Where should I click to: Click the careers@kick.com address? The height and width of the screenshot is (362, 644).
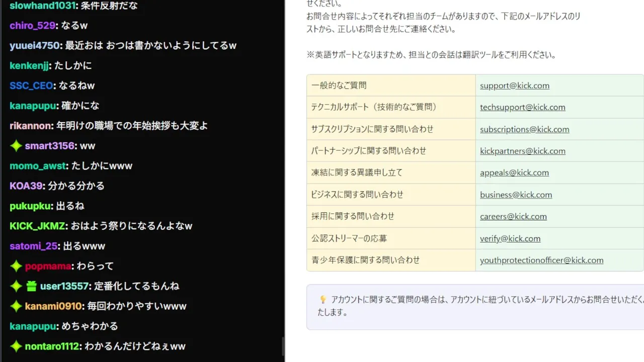pyautogui.click(x=513, y=216)
